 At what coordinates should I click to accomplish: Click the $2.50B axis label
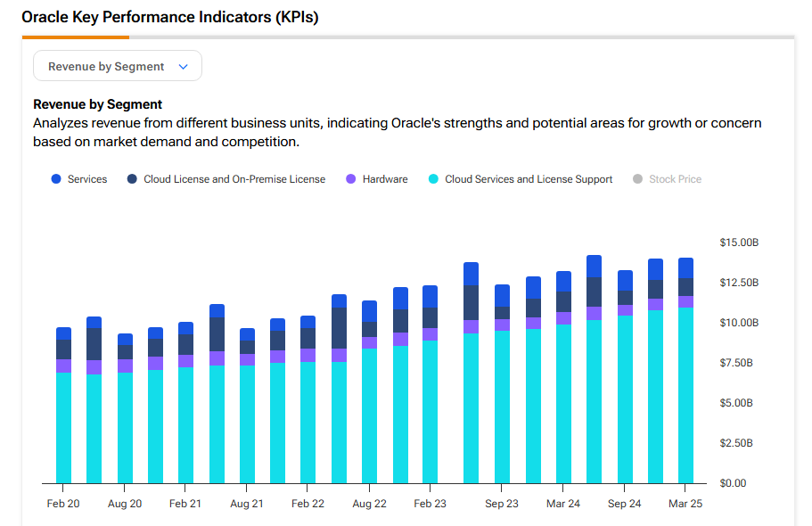[736, 443]
